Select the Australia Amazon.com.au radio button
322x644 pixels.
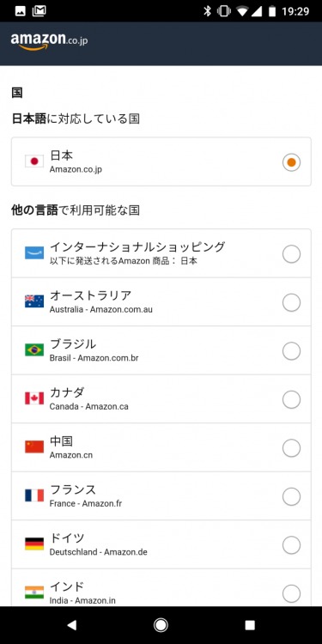pyautogui.click(x=291, y=303)
